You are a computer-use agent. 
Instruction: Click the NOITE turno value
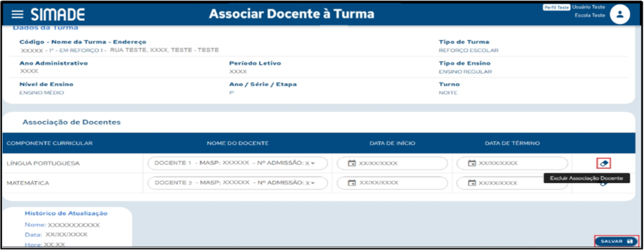pyautogui.click(x=448, y=93)
